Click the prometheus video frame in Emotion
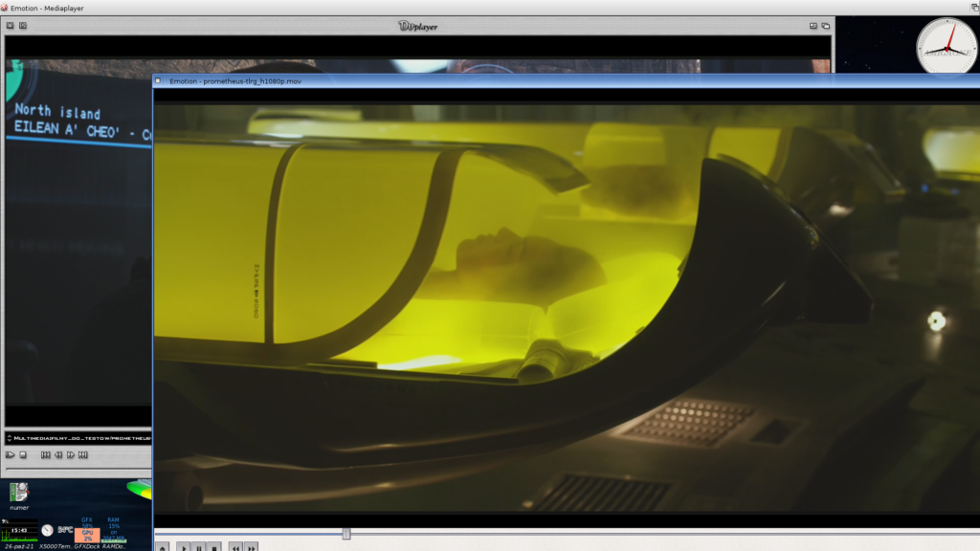This screenshot has width=980, height=551. (567, 309)
